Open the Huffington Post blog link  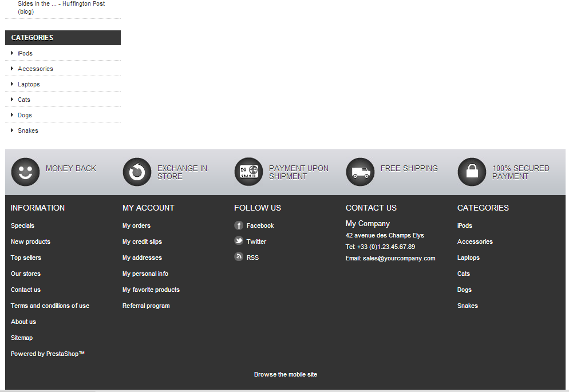click(61, 7)
